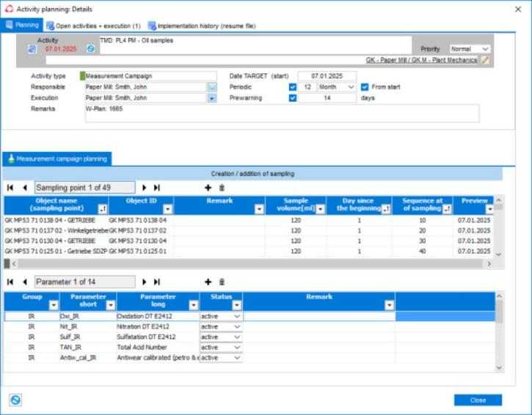
Task: Go to next parameter
Action: pos(145,282)
